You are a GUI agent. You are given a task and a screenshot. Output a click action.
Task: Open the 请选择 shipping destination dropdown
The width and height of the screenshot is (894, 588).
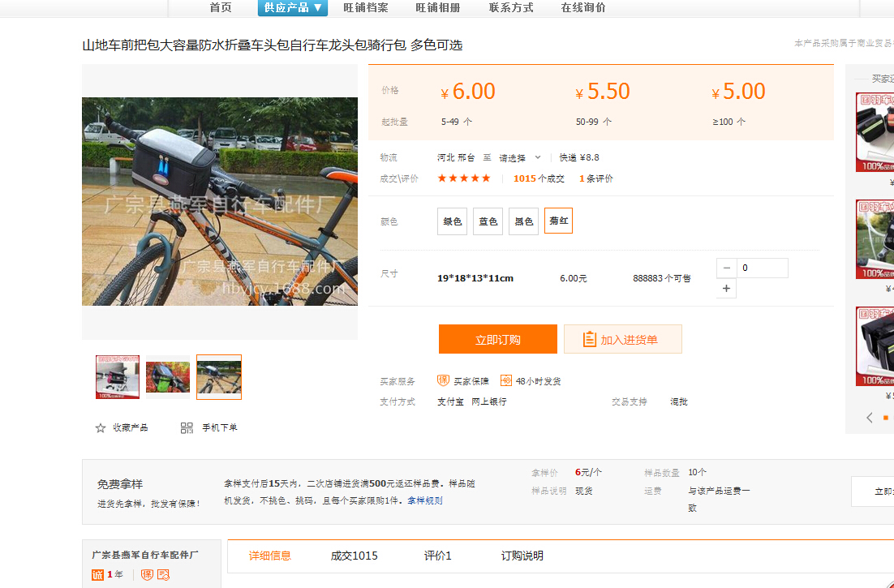(x=519, y=158)
